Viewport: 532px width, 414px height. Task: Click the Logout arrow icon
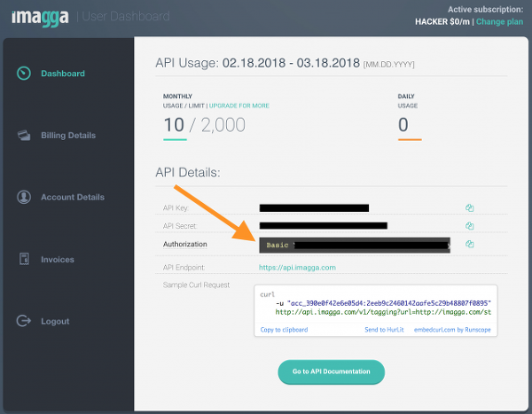tap(24, 321)
